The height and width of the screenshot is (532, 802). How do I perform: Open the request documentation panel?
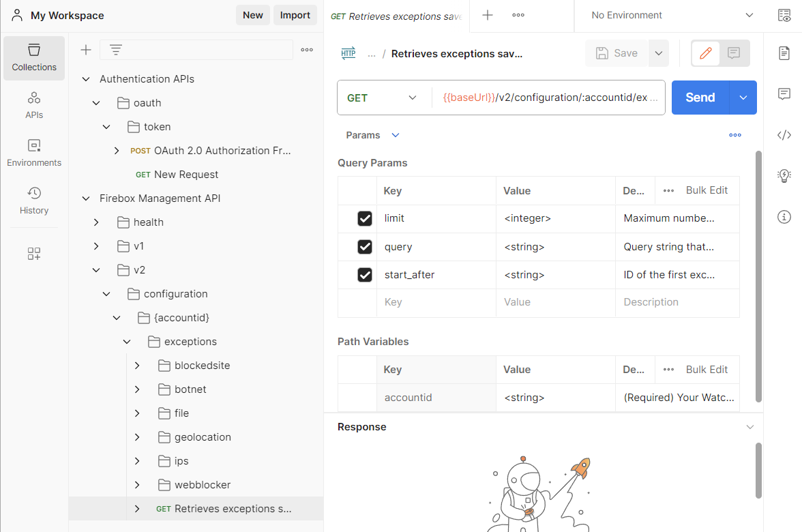784,53
